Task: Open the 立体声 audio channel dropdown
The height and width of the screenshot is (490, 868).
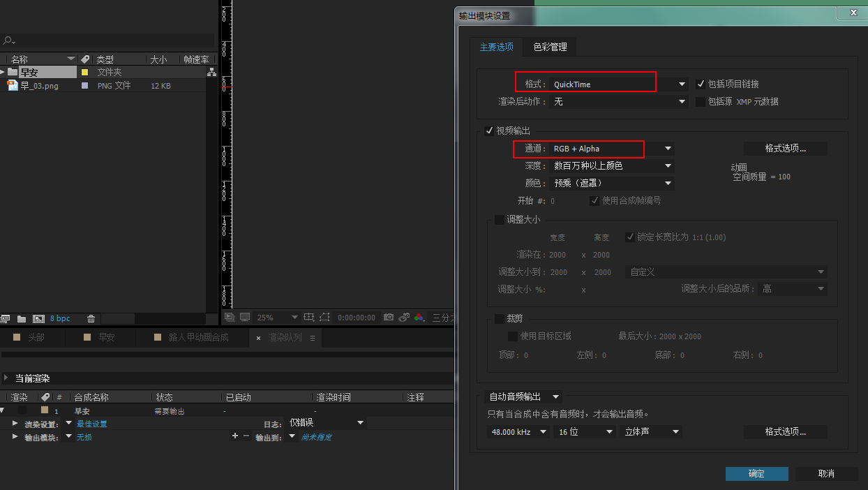Action: pos(651,432)
